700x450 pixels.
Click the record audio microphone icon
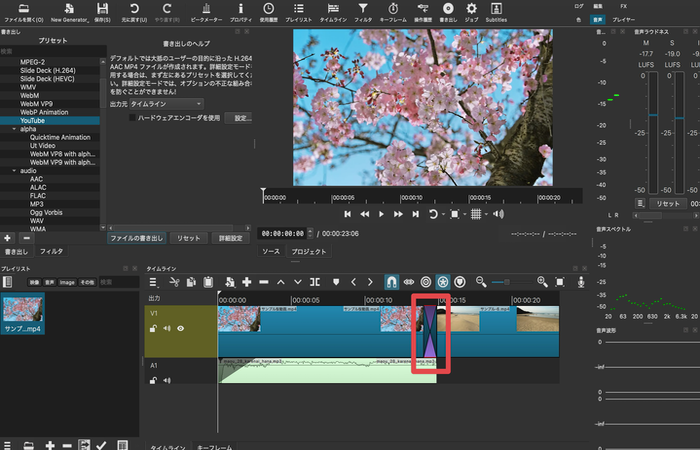point(581,282)
